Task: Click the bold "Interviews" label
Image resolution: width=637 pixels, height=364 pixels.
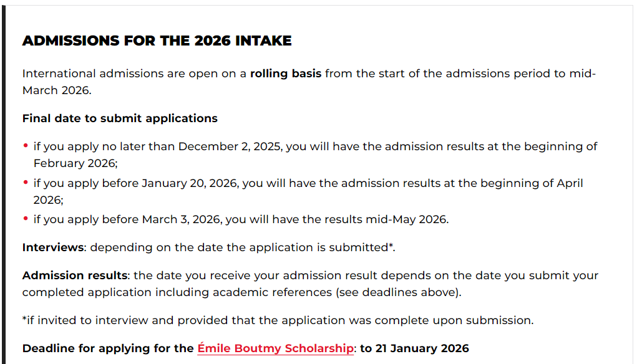Action: [53, 247]
